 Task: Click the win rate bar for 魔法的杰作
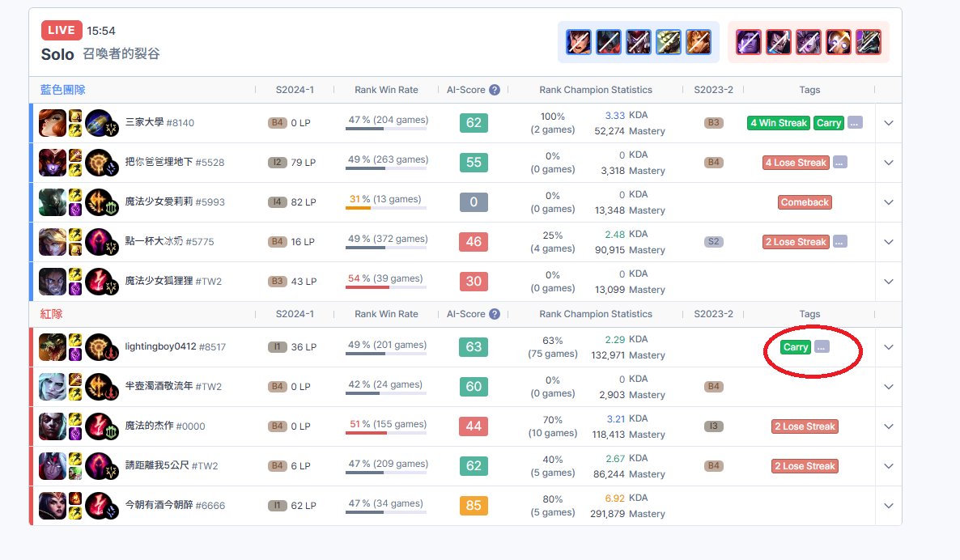pos(386,433)
